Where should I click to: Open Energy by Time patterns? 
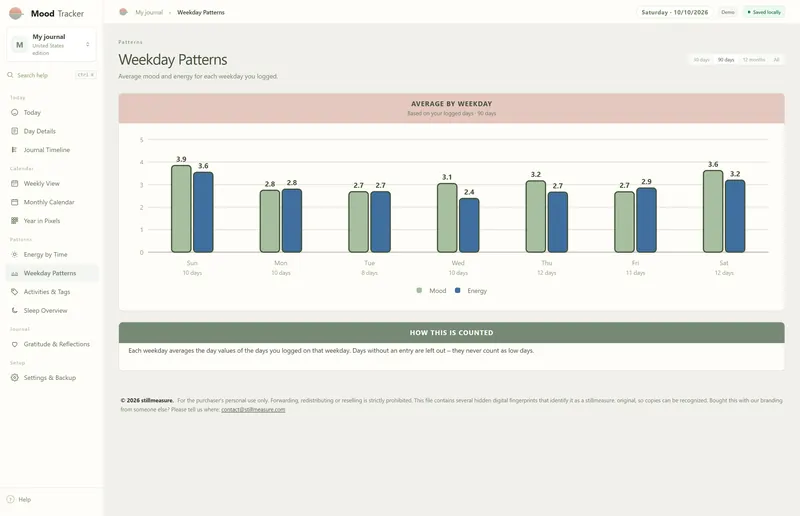coord(52,254)
